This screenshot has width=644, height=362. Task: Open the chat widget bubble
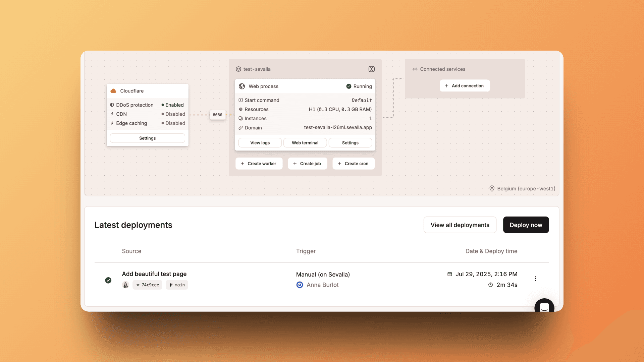[x=544, y=306]
